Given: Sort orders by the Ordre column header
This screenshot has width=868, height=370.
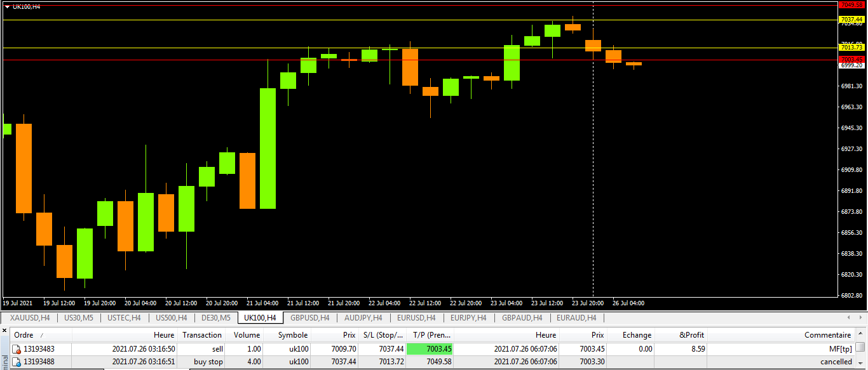Looking at the screenshot, I should coord(24,335).
